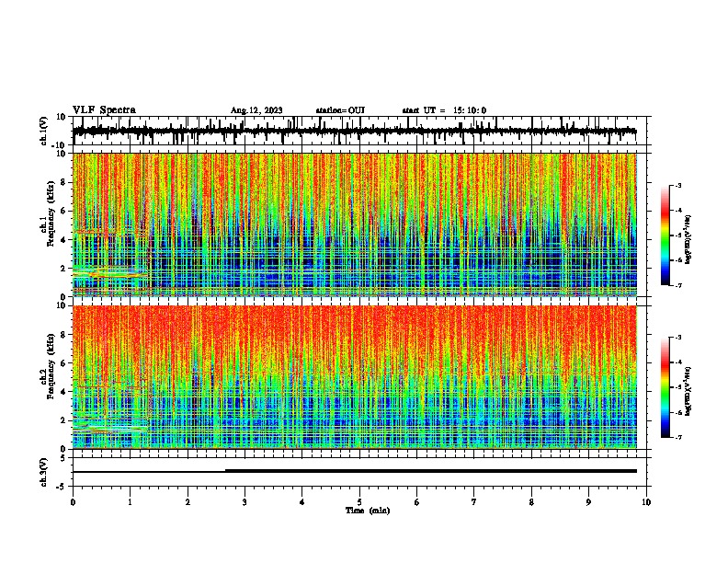Click the ch.1 voltage waveform trace
The width and height of the screenshot is (728, 563).
click(x=355, y=131)
